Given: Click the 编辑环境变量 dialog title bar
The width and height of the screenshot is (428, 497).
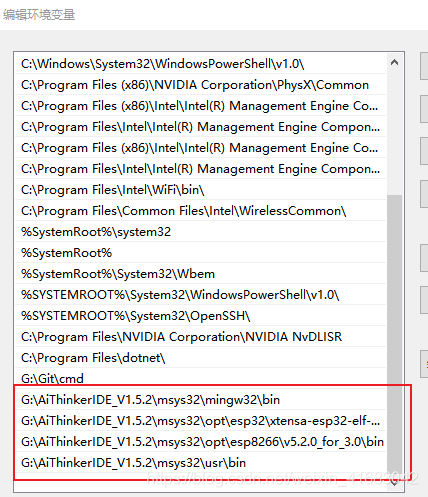Looking at the screenshot, I should point(214,15).
